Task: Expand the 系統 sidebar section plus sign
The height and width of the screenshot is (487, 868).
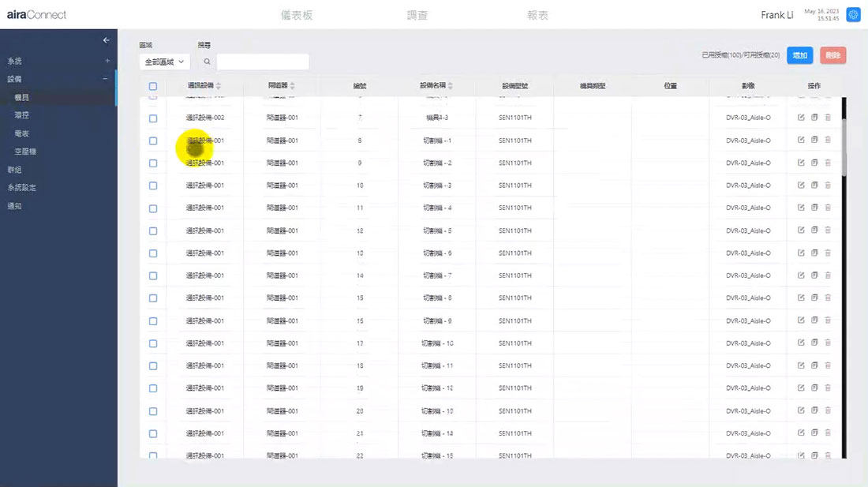Action: point(107,61)
